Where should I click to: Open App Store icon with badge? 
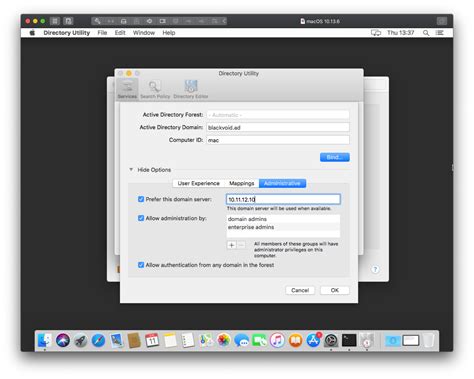coord(313,340)
